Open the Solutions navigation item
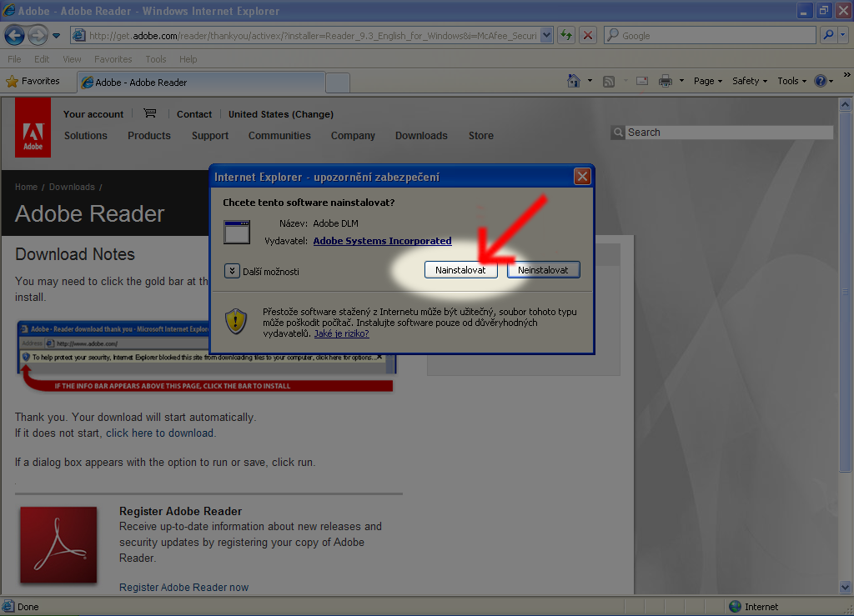 point(86,136)
